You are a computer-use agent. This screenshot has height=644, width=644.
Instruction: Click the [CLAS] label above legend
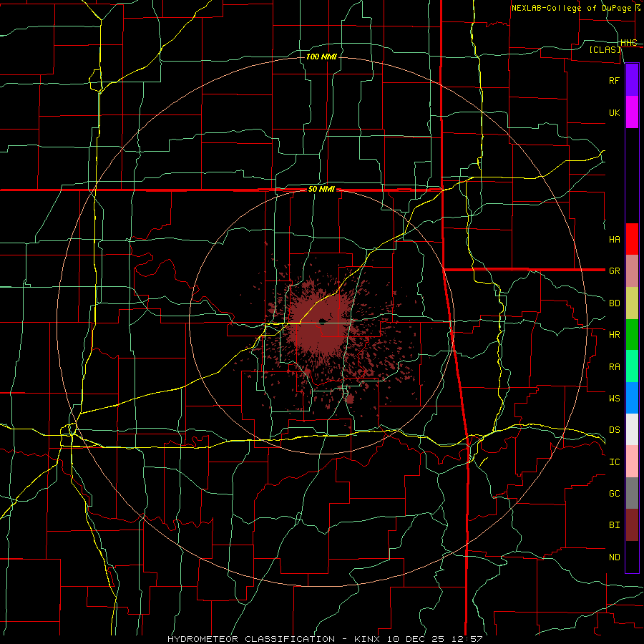click(605, 50)
